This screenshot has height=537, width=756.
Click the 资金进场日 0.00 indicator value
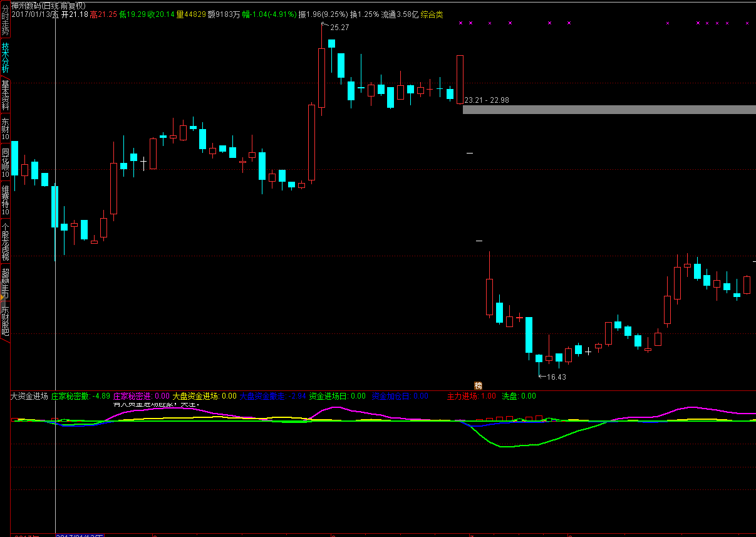pos(338,396)
